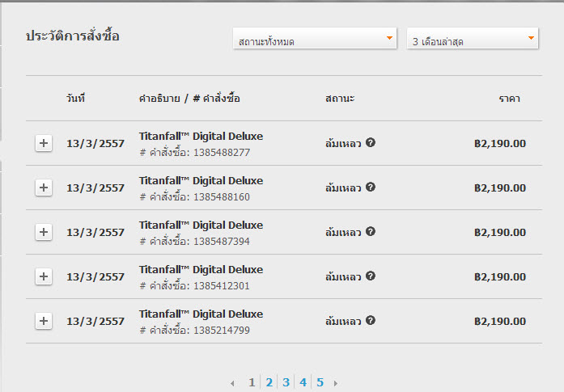Viewport: 564px width, 392px height.
Task: Go to page 3 of order history
Action: [286, 382]
